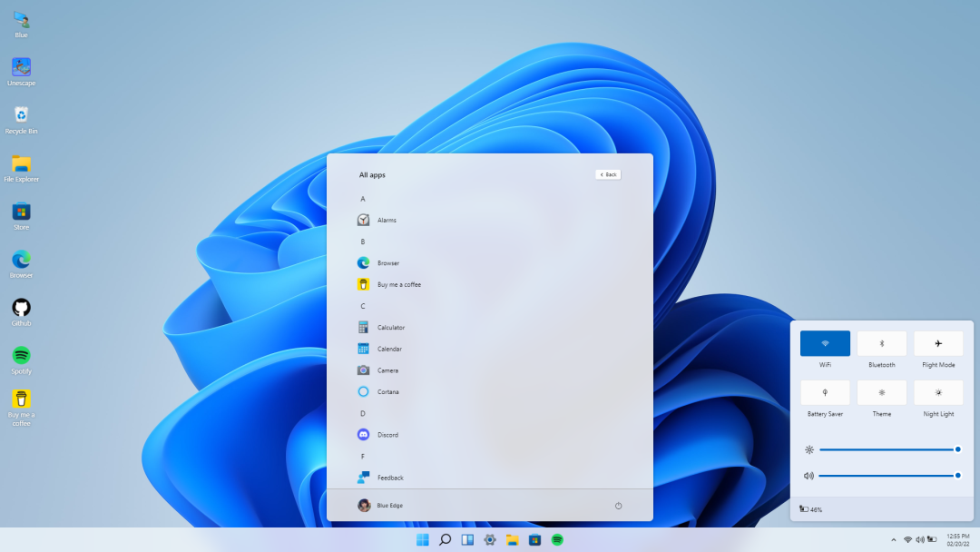Launch the Github desktop shortcut
The height and width of the screenshot is (552, 980).
pyautogui.click(x=20, y=306)
